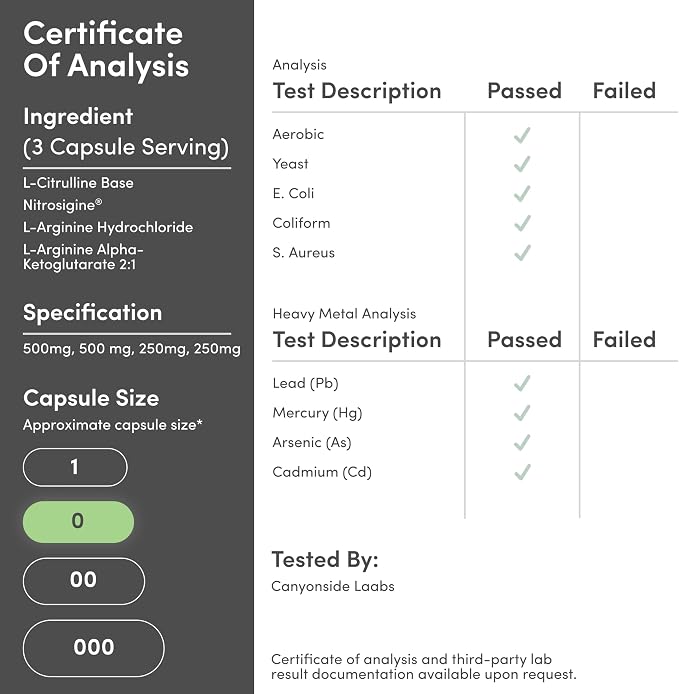
Task: Click the S. Aureus passed checkmark
Action: (x=522, y=253)
